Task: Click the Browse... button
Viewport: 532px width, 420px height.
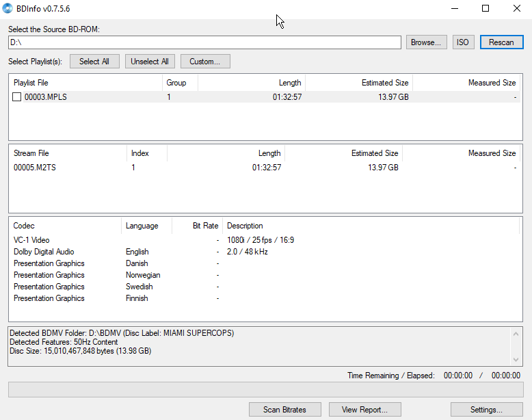Action: [426, 42]
